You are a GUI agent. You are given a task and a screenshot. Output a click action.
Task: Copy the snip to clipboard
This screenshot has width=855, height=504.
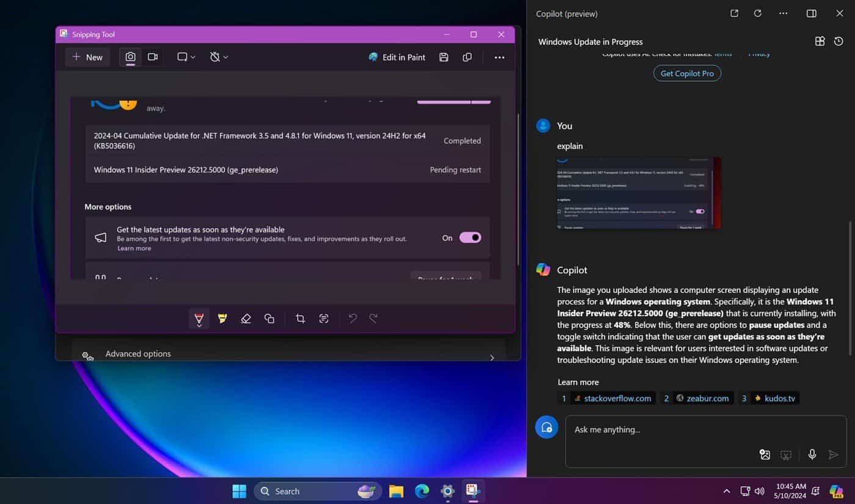click(467, 57)
